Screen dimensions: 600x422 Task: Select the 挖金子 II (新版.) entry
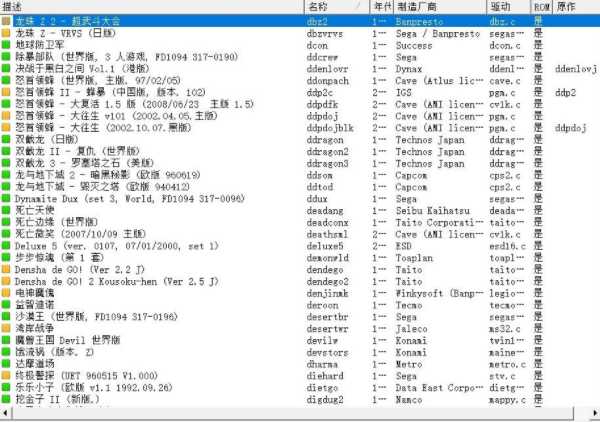click(x=57, y=399)
